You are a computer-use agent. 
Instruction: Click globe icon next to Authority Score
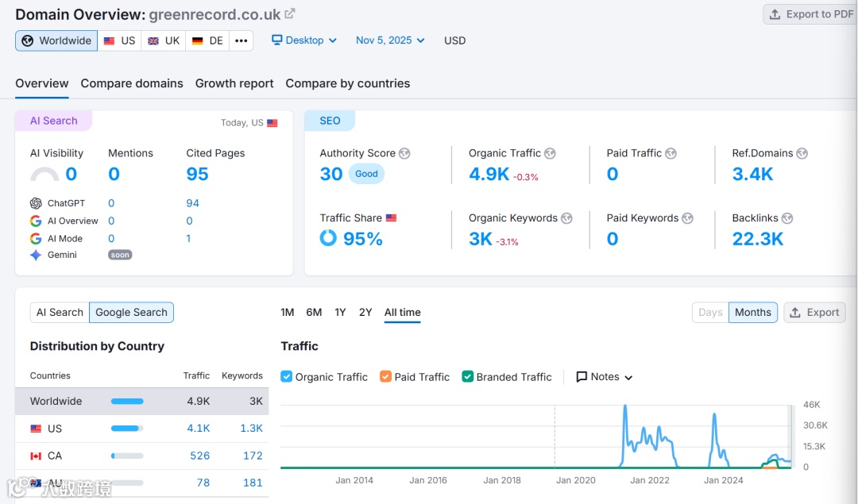tap(404, 154)
